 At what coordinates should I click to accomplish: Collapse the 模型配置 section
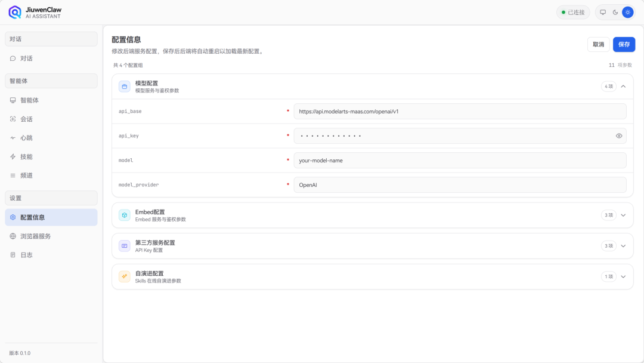[x=623, y=86]
